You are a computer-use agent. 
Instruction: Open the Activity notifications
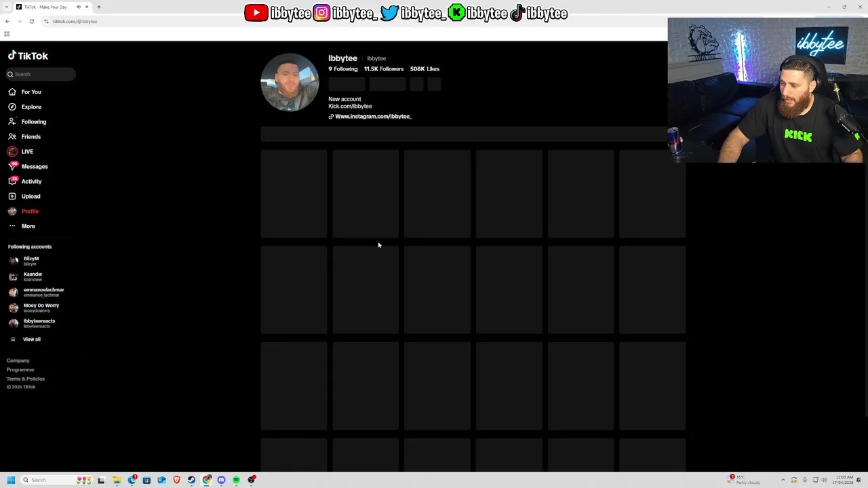click(x=25, y=182)
